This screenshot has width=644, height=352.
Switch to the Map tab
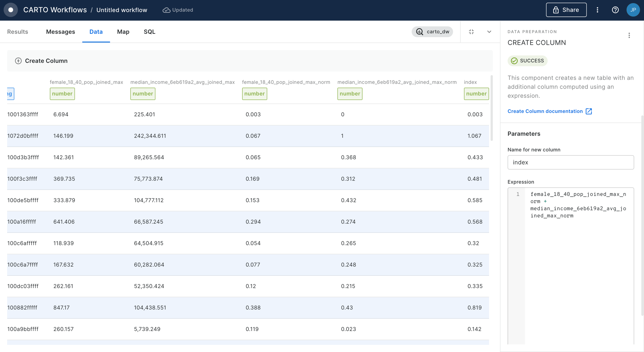123,32
